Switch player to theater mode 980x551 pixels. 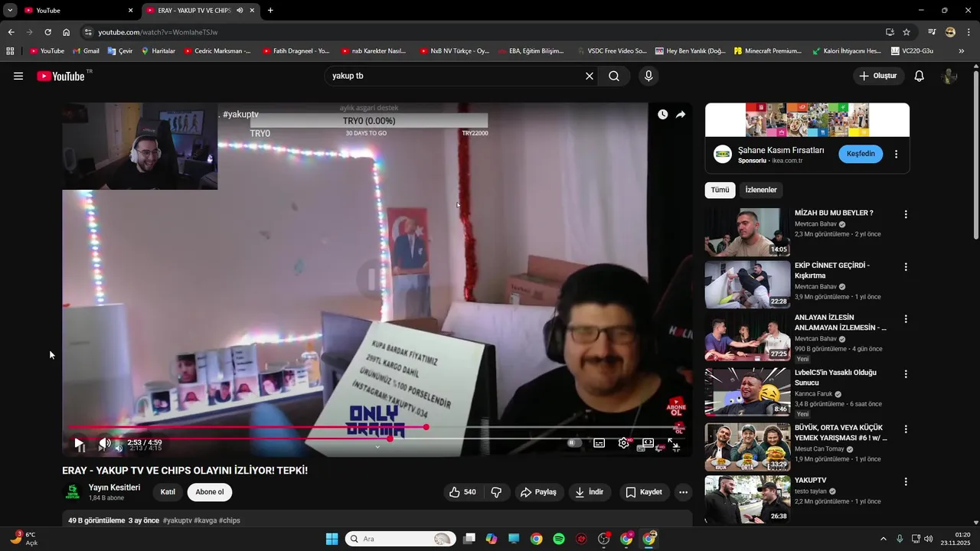[648, 442]
